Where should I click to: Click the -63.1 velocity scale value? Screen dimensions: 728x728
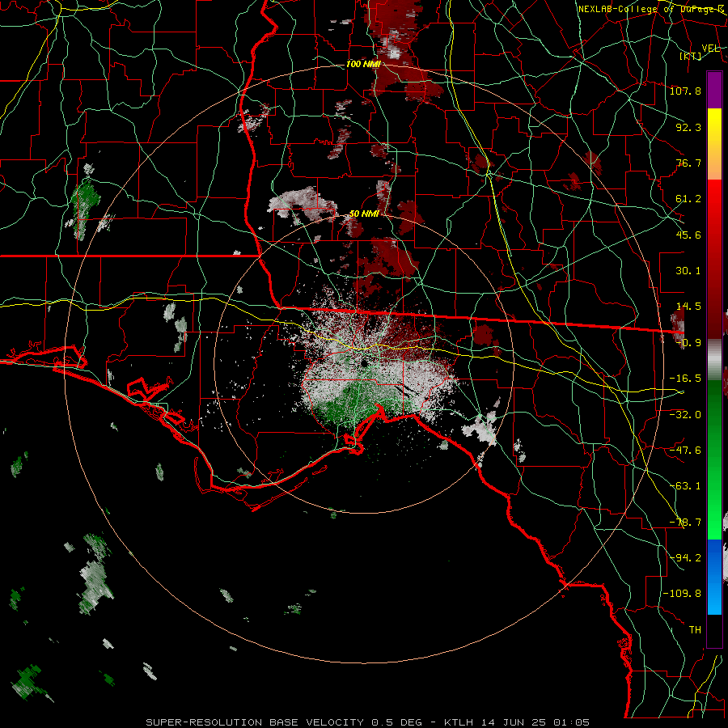point(685,486)
